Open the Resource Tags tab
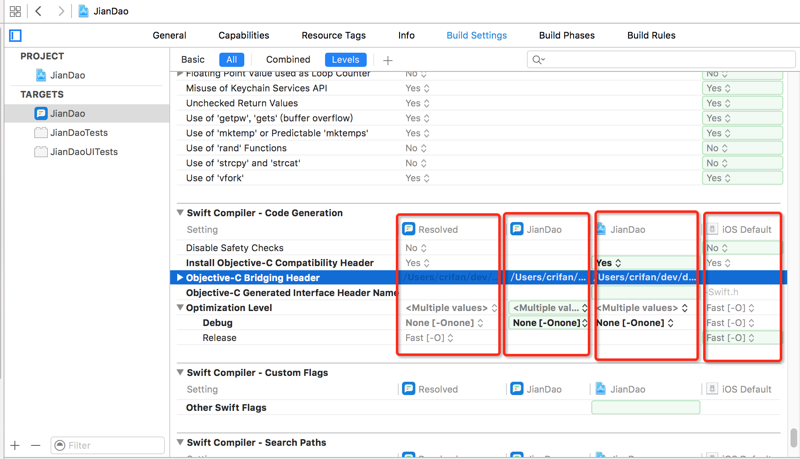Screen dimensions: 800x459 coord(334,35)
